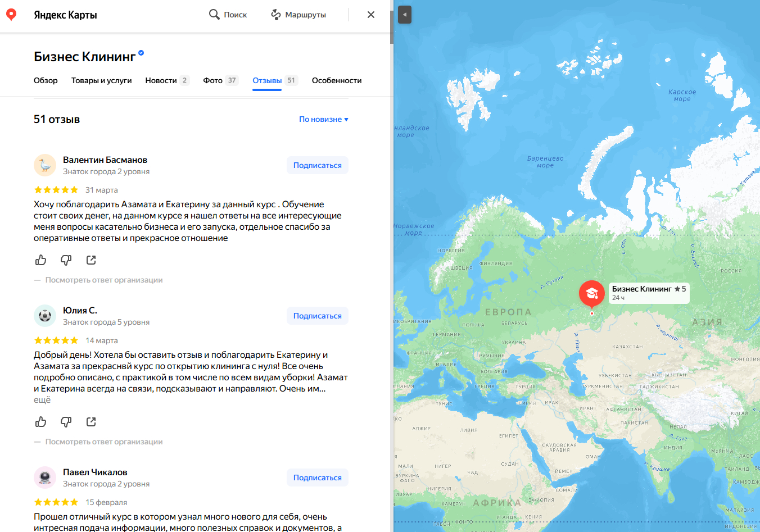Click the КАЗАХСТАН label on the map

627,347
